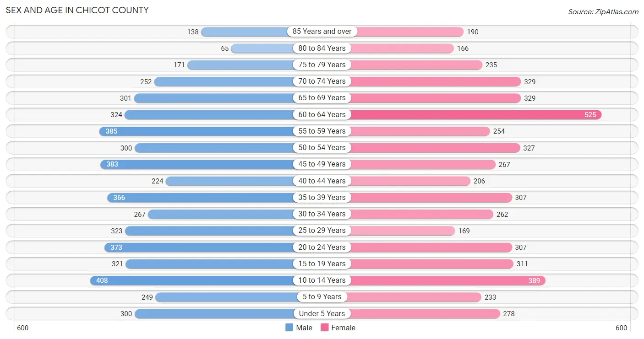Select the 10 to 14 Years female bar

click(446, 280)
